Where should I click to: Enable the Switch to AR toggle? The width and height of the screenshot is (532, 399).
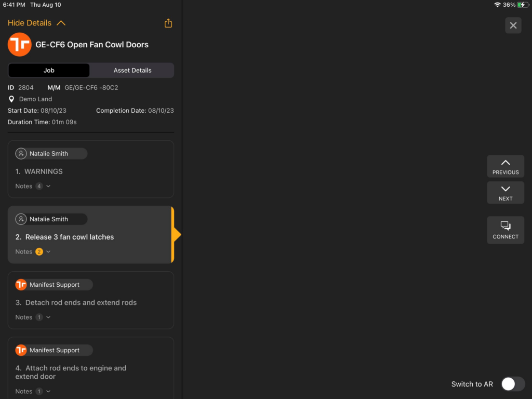coord(513,384)
